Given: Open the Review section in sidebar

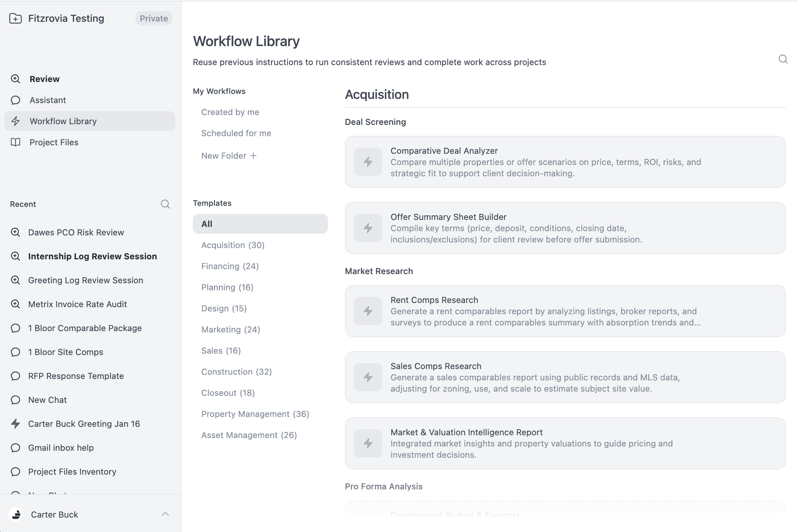Looking at the screenshot, I should [x=44, y=79].
